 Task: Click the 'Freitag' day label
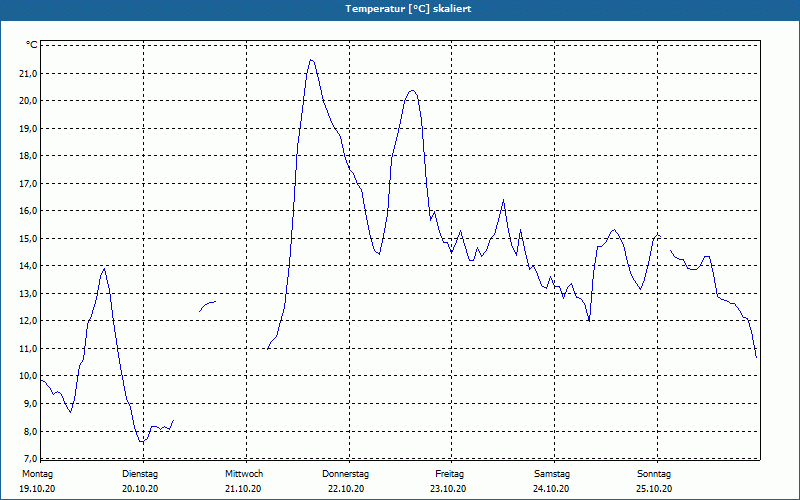click(449, 474)
